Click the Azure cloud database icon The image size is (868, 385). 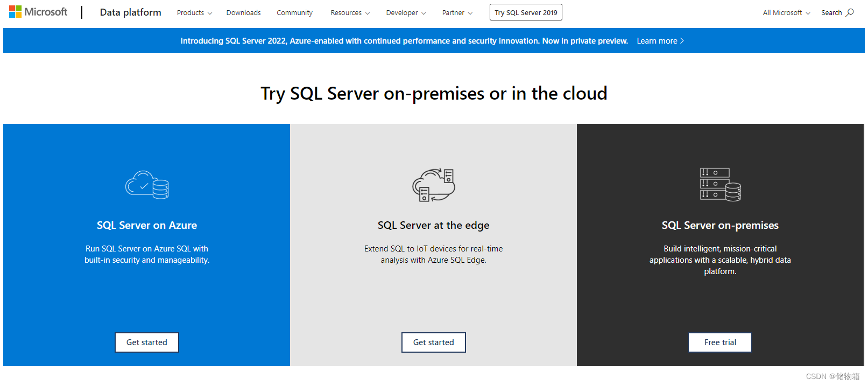pyautogui.click(x=147, y=185)
